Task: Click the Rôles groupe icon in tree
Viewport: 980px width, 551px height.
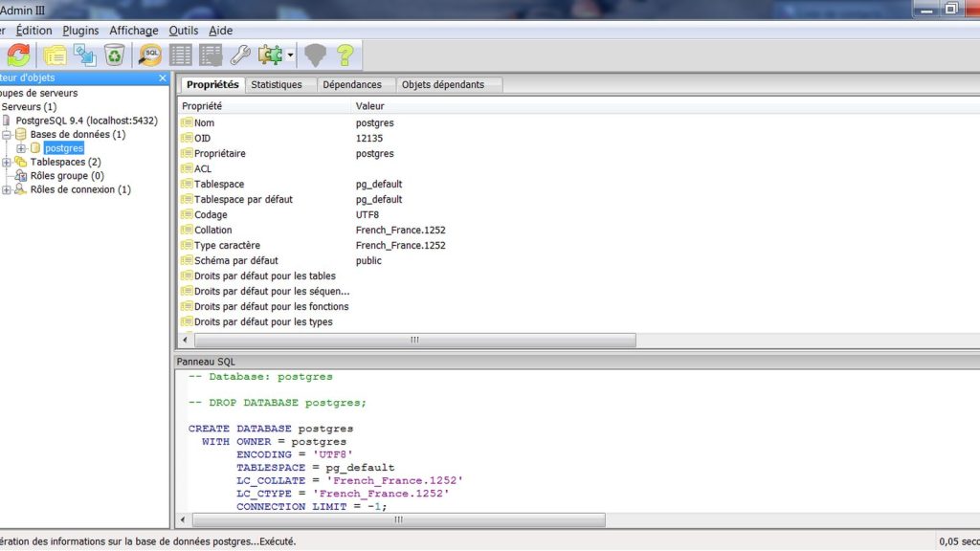Action: click(21, 176)
